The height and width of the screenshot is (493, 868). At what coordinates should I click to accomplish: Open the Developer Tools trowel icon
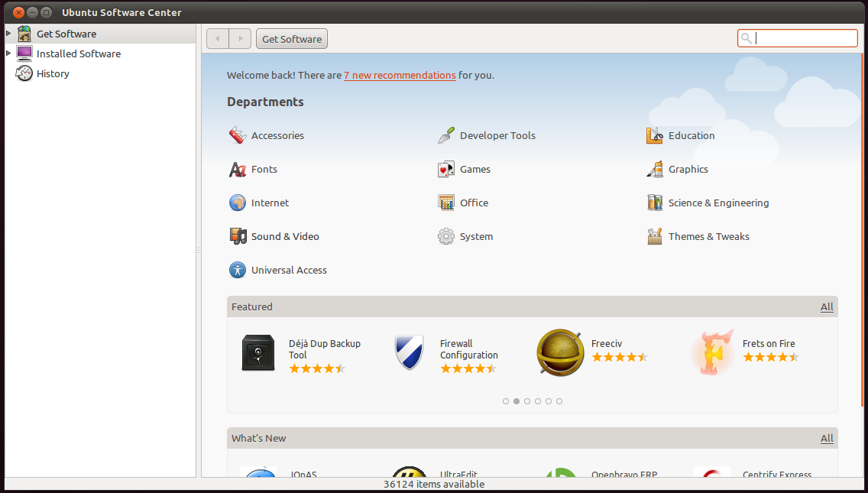pos(446,135)
